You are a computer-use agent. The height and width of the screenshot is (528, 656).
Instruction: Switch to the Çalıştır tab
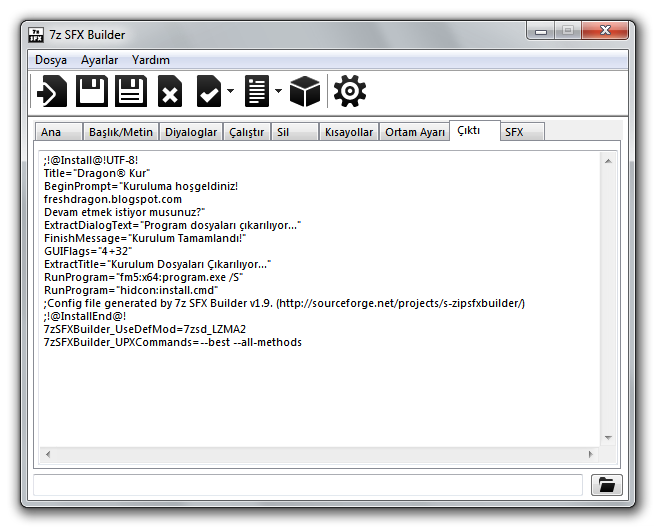click(x=247, y=132)
